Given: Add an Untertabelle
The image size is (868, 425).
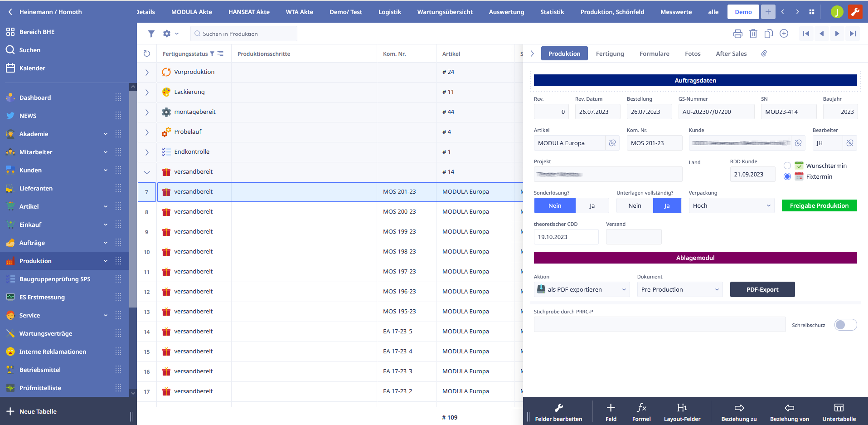Looking at the screenshot, I should pyautogui.click(x=839, y=412).
